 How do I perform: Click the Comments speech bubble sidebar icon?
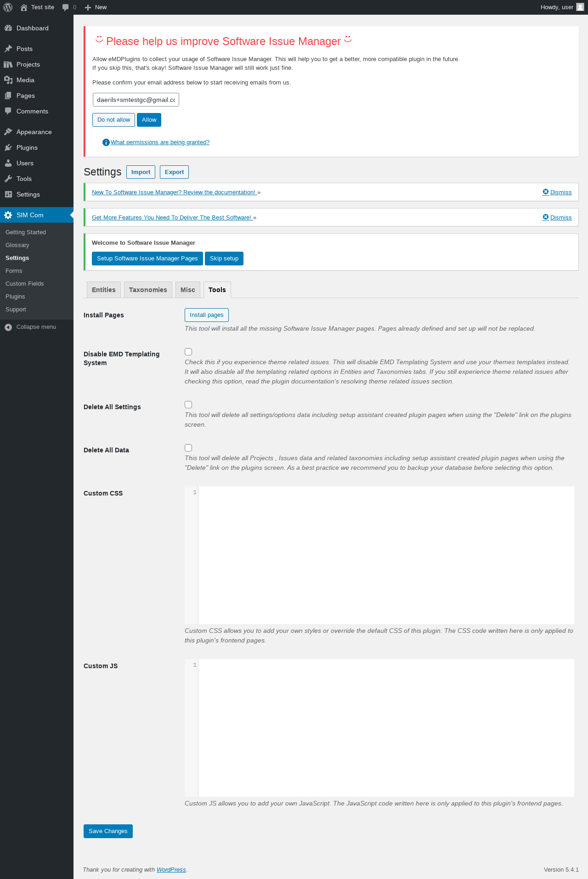click(x=8, y=111)
